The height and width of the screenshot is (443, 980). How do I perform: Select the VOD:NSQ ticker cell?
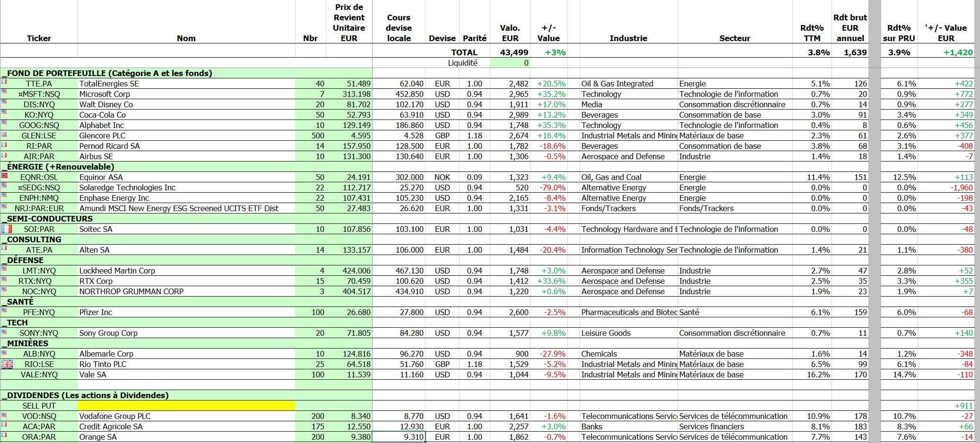pyautogui.click(x=39, y=416)
